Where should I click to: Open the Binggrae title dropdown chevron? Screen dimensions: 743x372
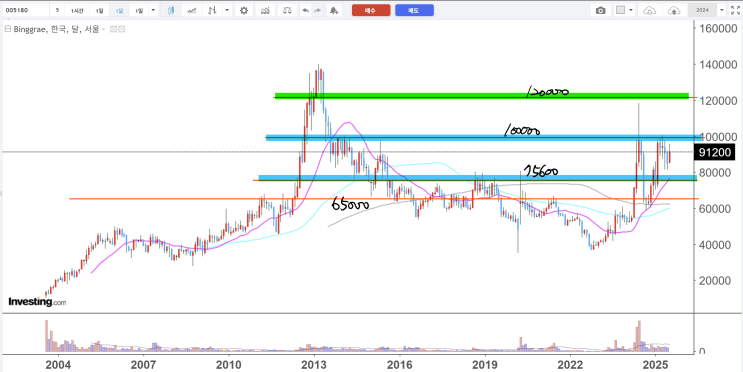point(103,29)
